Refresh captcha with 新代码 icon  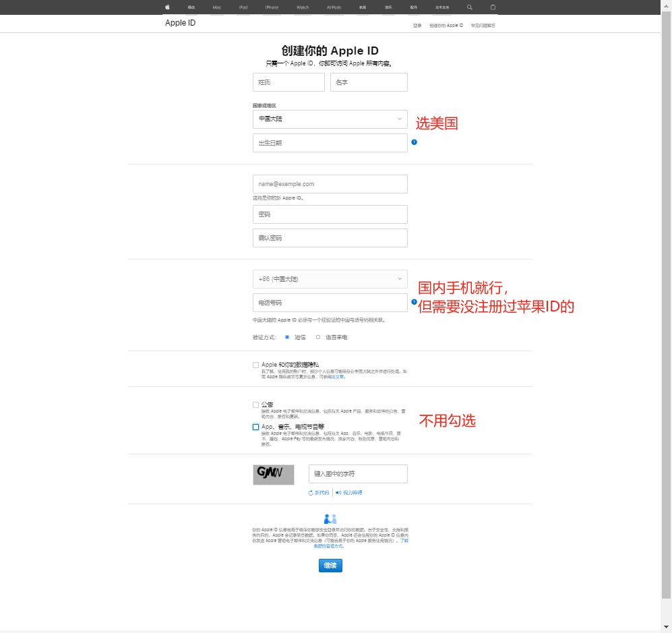(311, 493)
